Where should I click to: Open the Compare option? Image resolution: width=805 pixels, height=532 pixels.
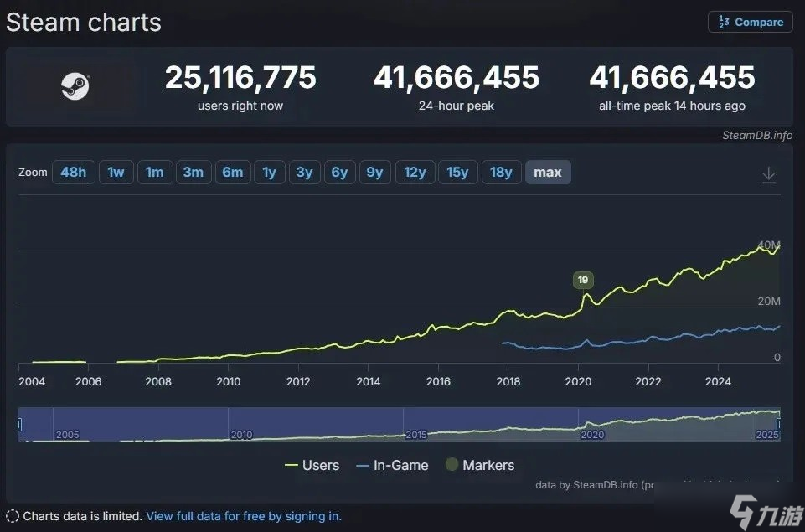tap(750, 23)
